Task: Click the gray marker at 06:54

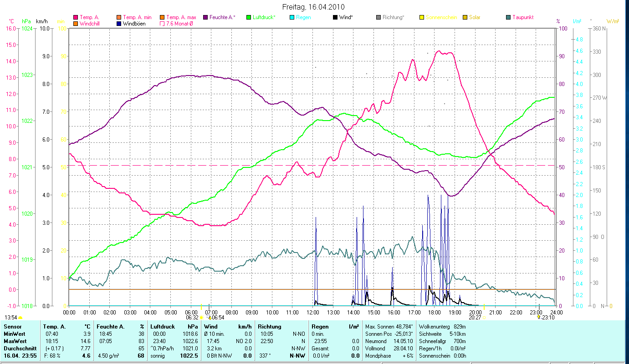Action: click(x=209, y=306)
